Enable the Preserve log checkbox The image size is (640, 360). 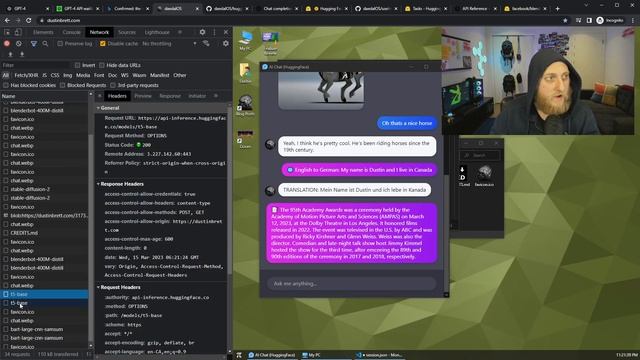pos(60,44)
